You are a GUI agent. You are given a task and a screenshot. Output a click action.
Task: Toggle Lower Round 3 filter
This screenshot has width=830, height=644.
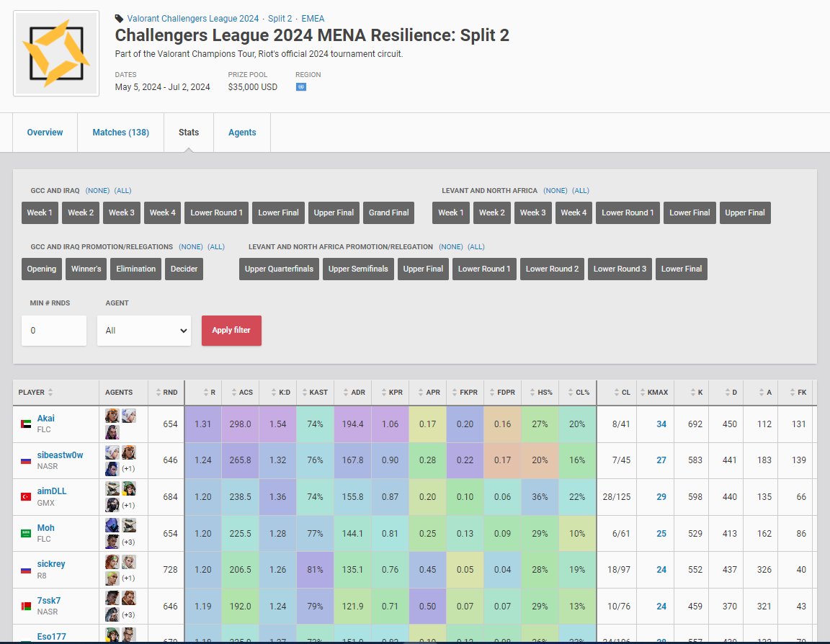tap(620, 269)
